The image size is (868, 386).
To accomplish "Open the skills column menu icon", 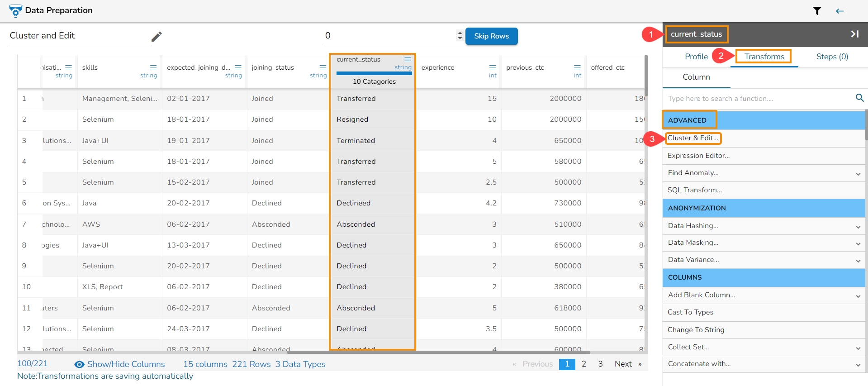I will 153,67.
